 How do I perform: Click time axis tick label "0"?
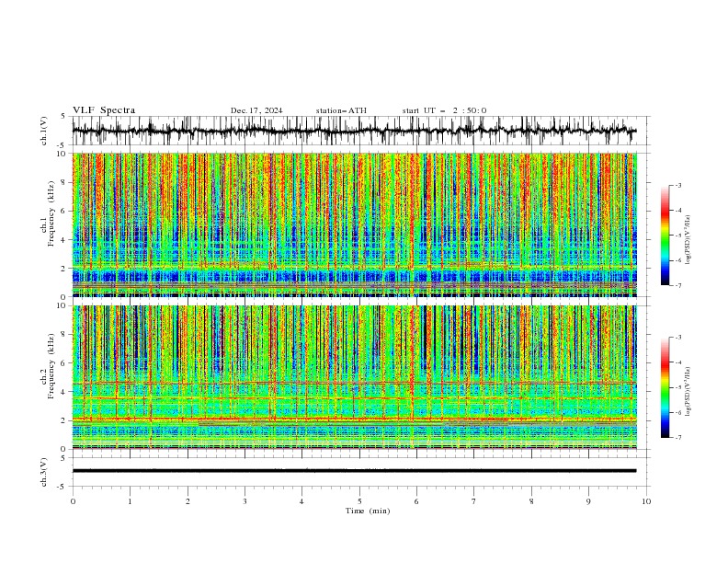tap(73, 501)
